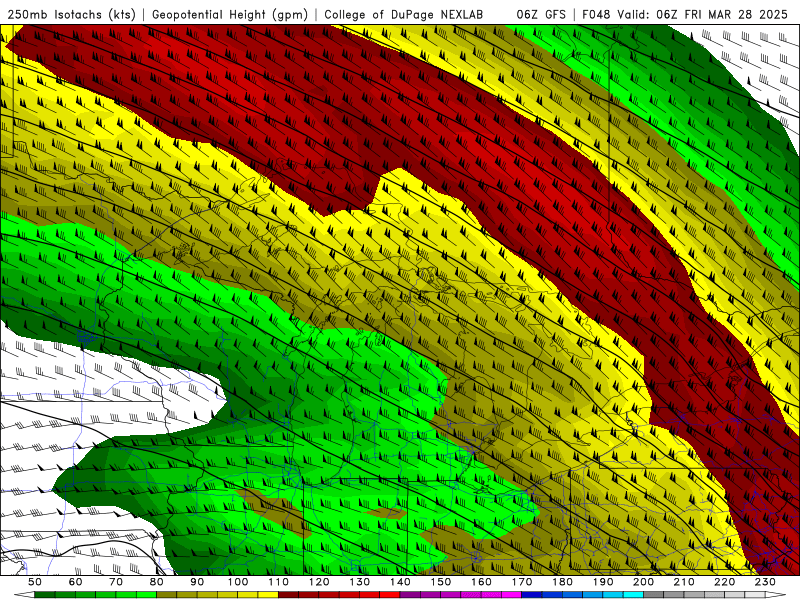Click the 90 kts colorbar label
The width and height of the screenshot is (800, 600).
197,582
